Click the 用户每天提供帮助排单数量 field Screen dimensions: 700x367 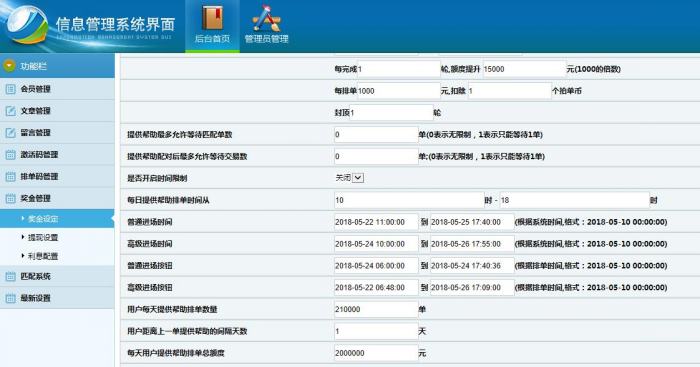point(376,309)
